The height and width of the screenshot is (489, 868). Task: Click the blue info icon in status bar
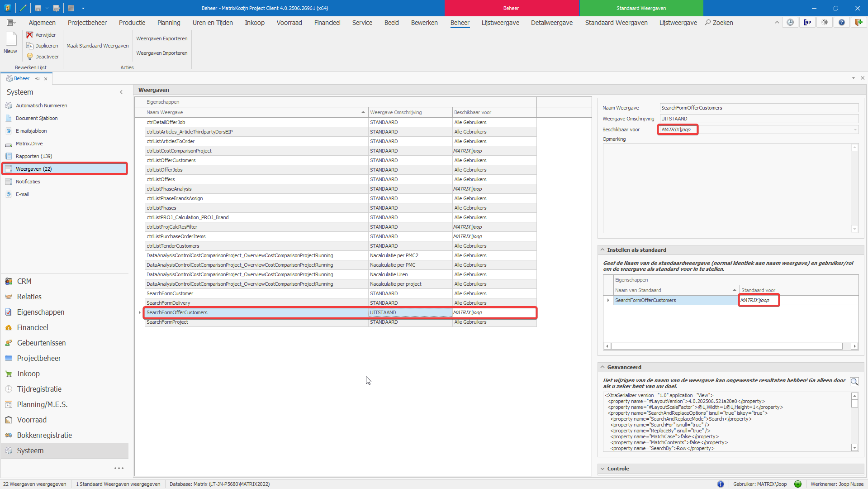[x=721, y=484]
